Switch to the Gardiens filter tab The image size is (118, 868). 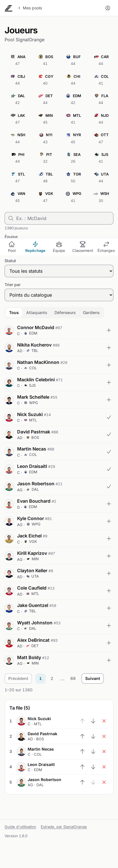tap(91, 313)
